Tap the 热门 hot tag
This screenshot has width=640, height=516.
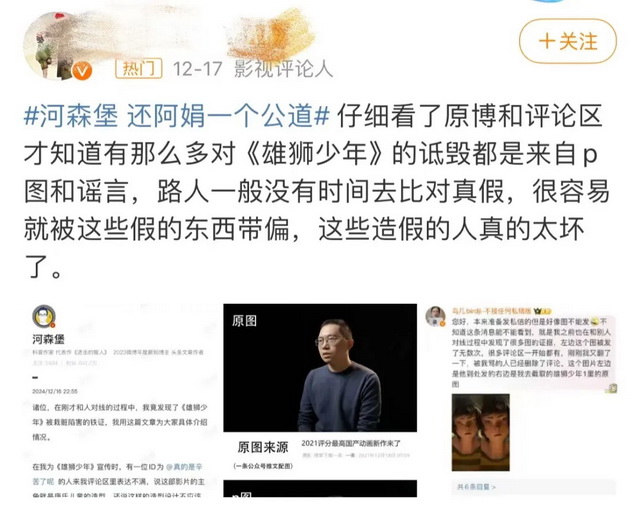tap(139, 69)
